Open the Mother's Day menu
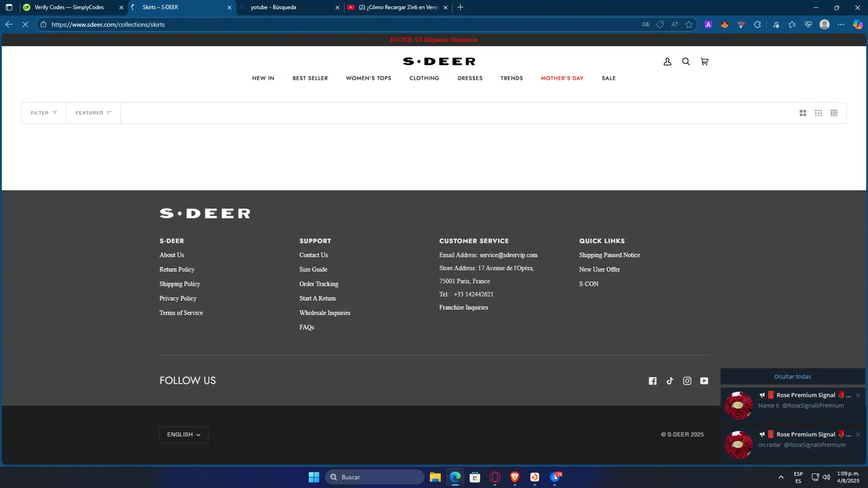Image resolution: width=868 pixels, height=488 pixels. (562, 78)
